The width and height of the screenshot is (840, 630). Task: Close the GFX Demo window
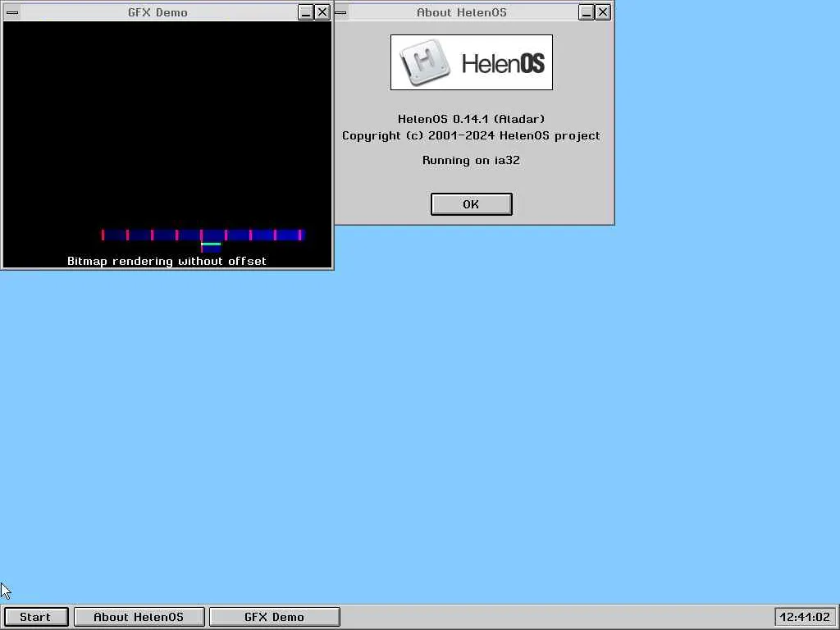[x=322, y=12]
